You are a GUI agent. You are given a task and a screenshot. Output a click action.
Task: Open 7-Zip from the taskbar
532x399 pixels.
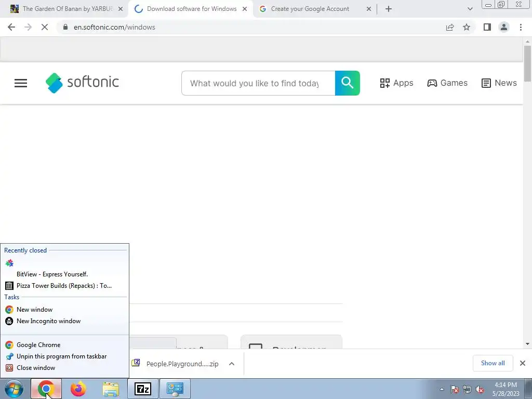click(142, 389)
